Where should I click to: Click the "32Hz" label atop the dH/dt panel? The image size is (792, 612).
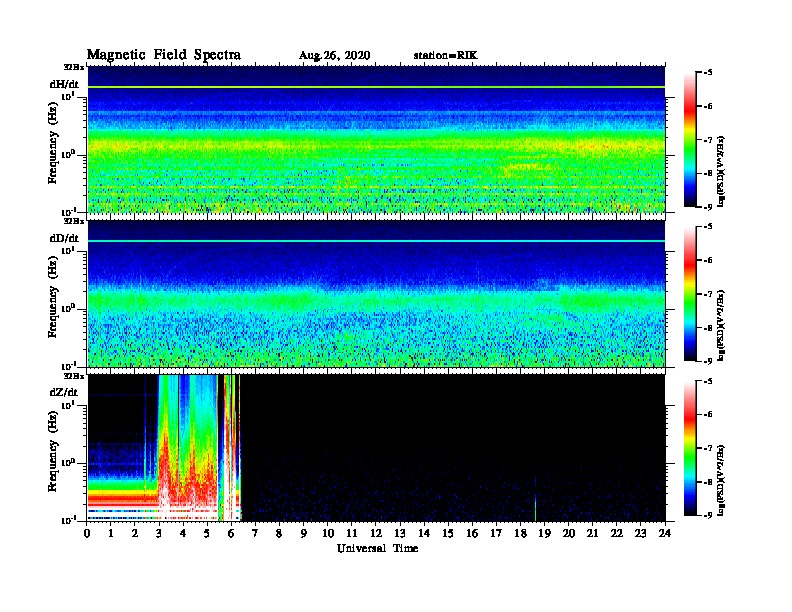[x=74, y=67]
